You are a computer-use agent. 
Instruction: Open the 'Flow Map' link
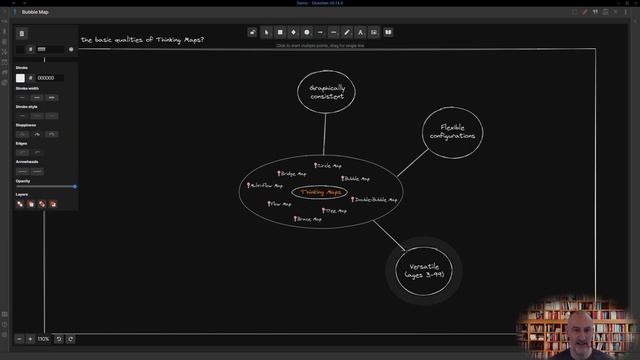point(280,204)
